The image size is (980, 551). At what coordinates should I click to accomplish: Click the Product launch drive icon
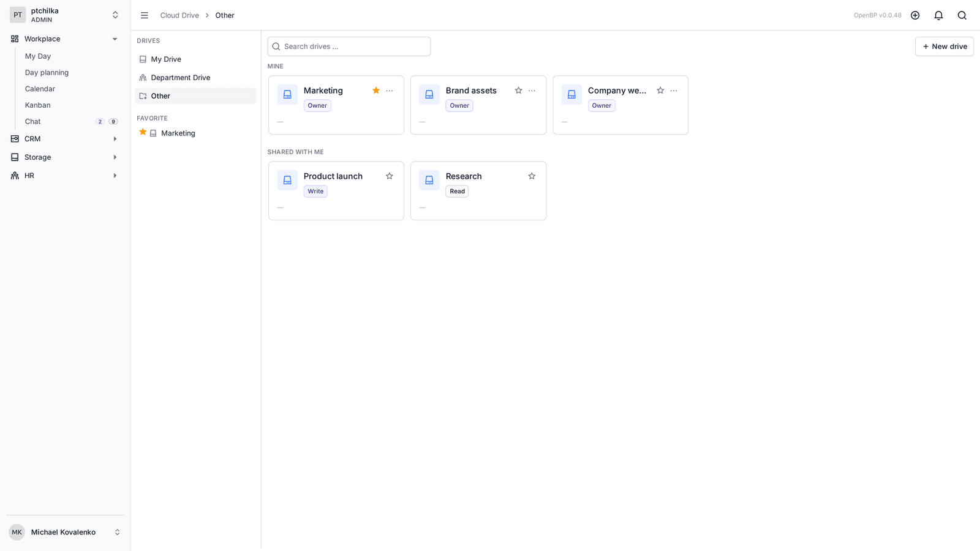pyautogui.click(x=287, y=180)
